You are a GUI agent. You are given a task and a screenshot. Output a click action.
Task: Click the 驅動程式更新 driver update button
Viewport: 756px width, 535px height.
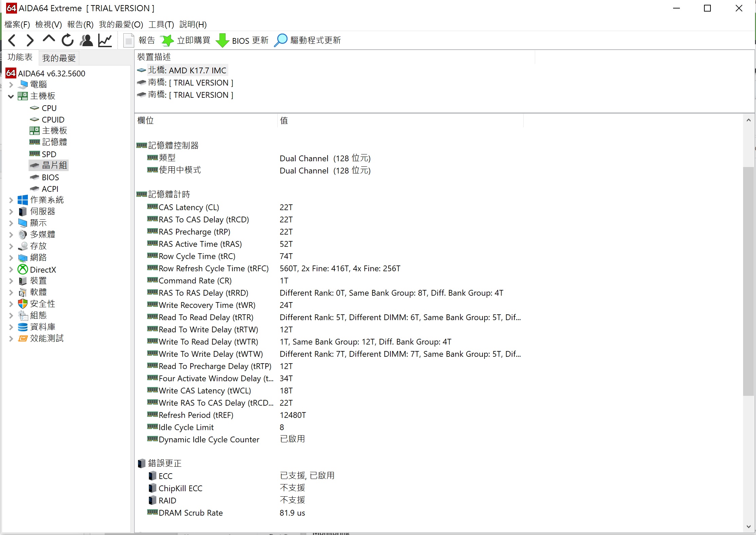(x=307, y=40)
